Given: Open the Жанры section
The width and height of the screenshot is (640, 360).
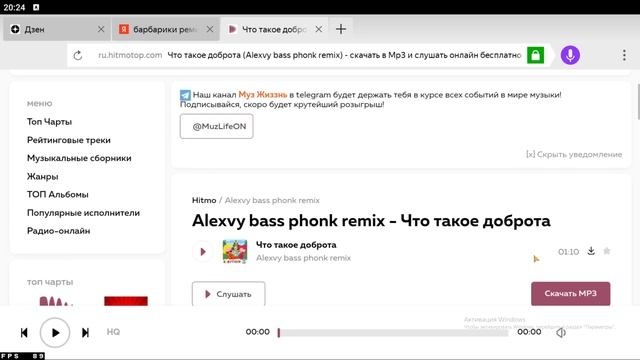Looking at the screenshot, I should tap(42, 176).
